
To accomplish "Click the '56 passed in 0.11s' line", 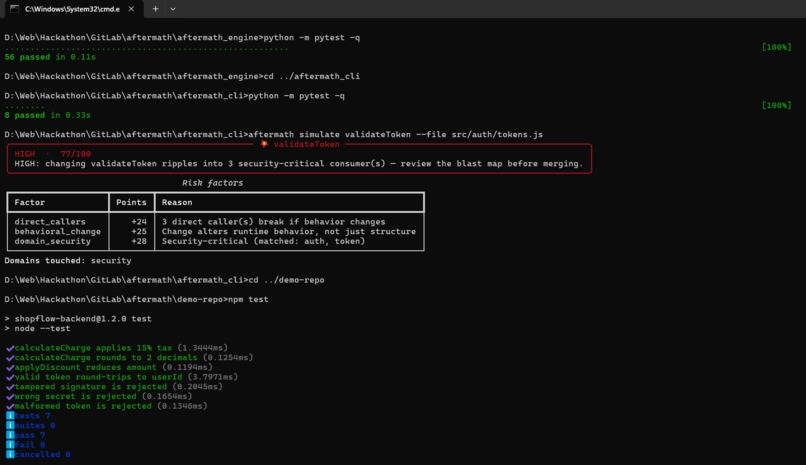I will pos(50,57).
